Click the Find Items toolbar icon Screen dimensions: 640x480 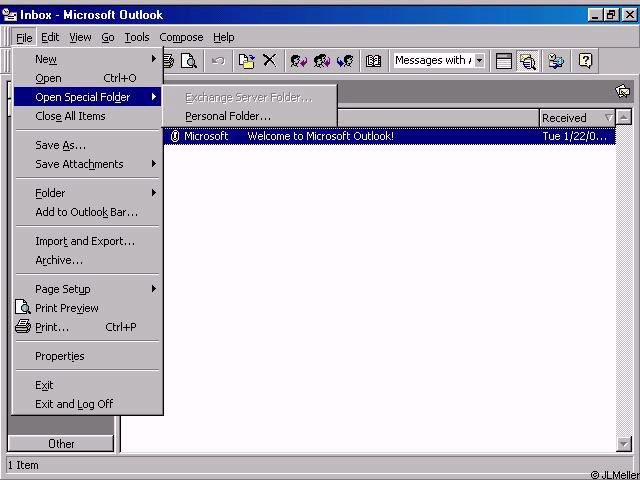point(556,61)
